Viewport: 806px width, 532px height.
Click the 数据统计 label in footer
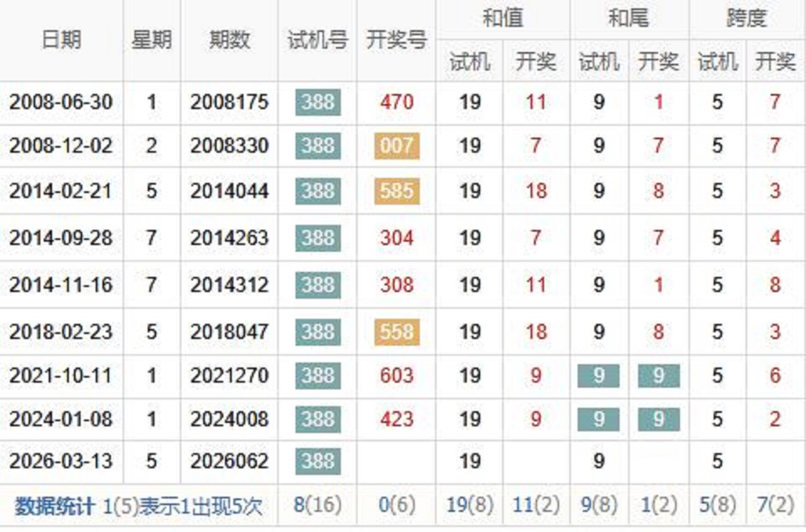pos(54,507)
